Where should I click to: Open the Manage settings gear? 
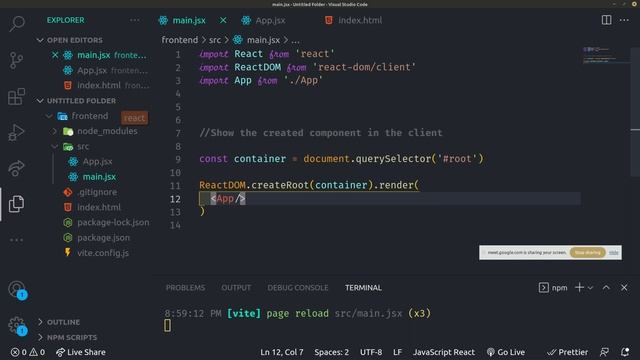click(17, 325)
